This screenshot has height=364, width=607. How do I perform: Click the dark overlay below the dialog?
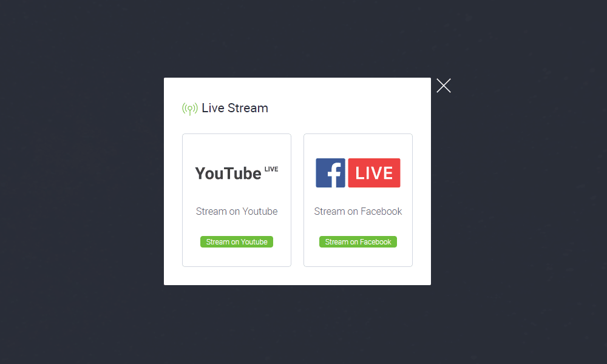[297, 325]
